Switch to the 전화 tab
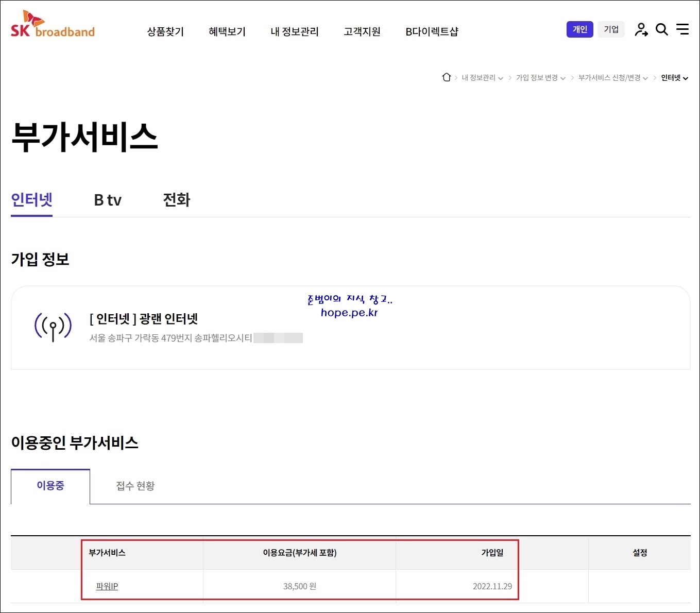The height and width of the screenshot is (613, 700). tap(177, 200)
